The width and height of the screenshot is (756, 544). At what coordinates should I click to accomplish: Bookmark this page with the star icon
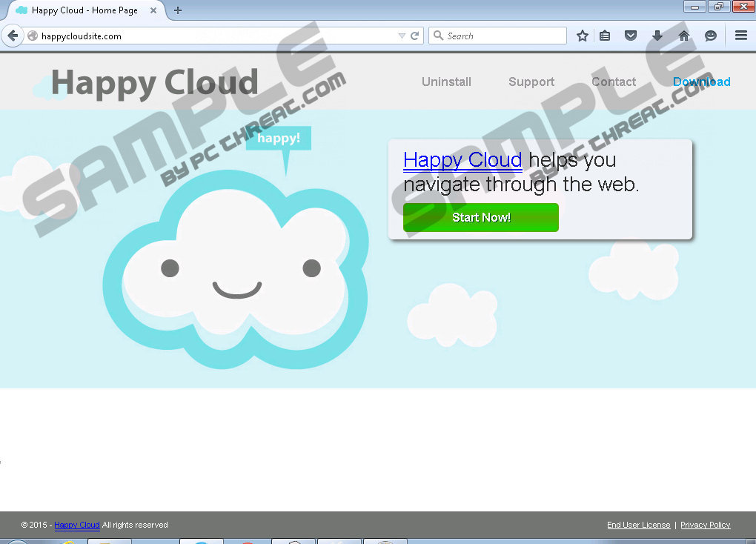tap(583, 36)
